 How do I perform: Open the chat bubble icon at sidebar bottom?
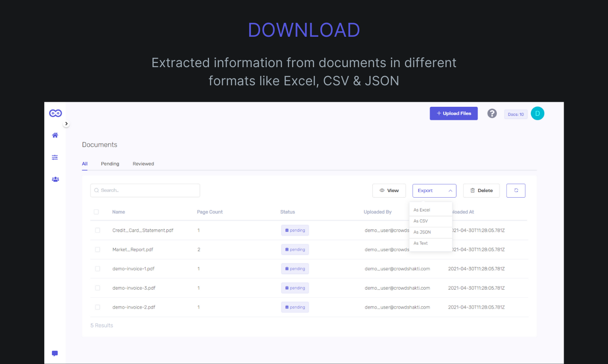pyautogui.click(x=55, y=353)
